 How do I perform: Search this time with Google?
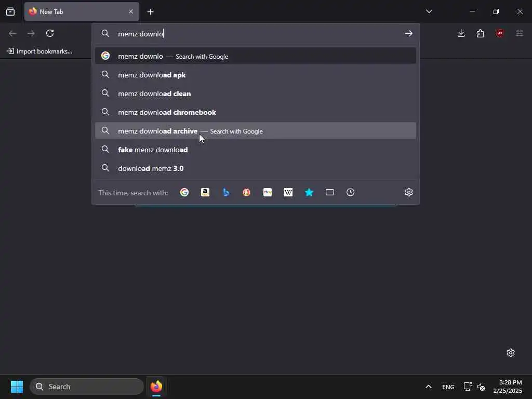pos(184,192)
